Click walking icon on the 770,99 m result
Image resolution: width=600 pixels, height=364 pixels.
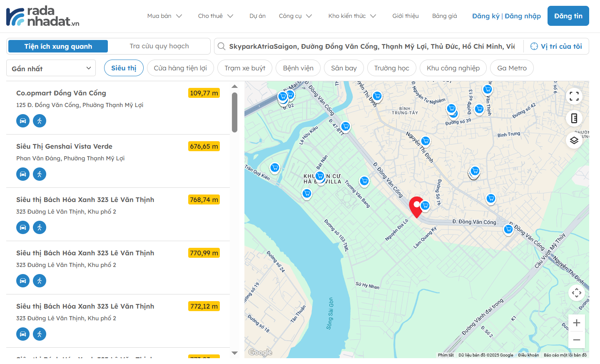[40, 281]
